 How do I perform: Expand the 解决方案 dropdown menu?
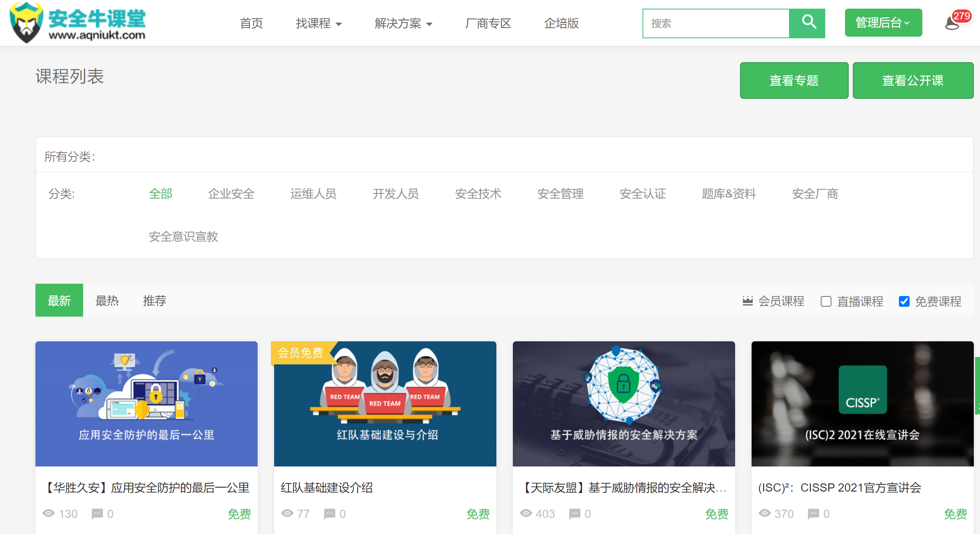tap(403, 23)
